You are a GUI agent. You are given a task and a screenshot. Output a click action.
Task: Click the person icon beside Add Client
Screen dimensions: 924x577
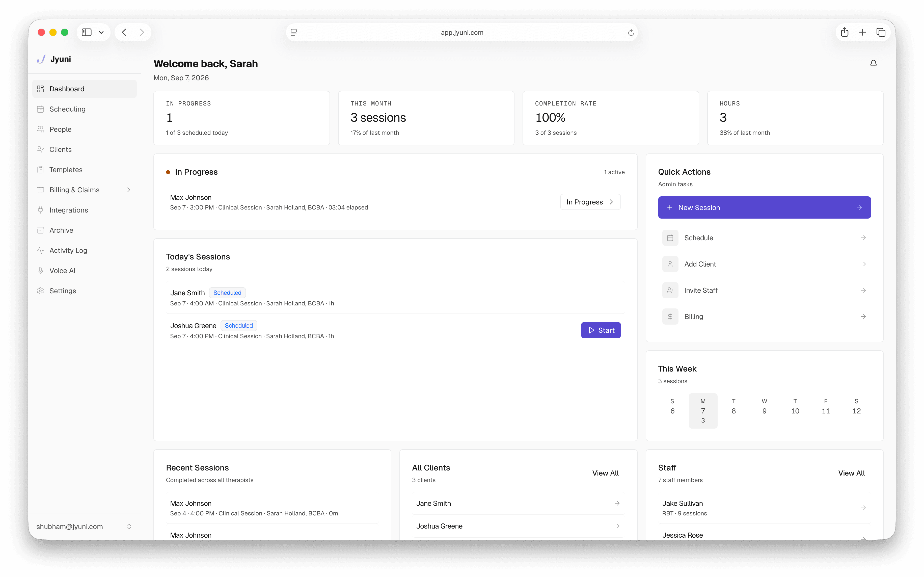670,264
